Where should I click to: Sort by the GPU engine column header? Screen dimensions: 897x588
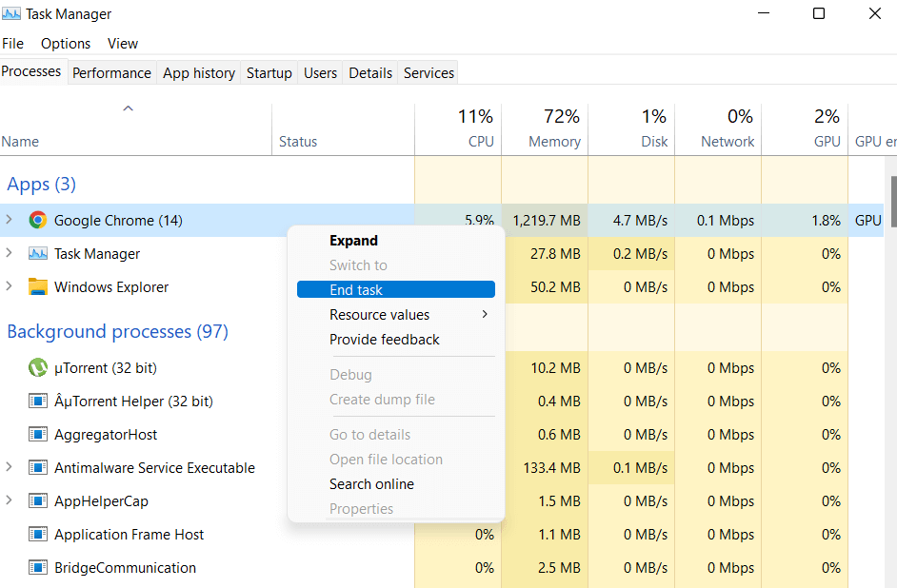[872, 129]
